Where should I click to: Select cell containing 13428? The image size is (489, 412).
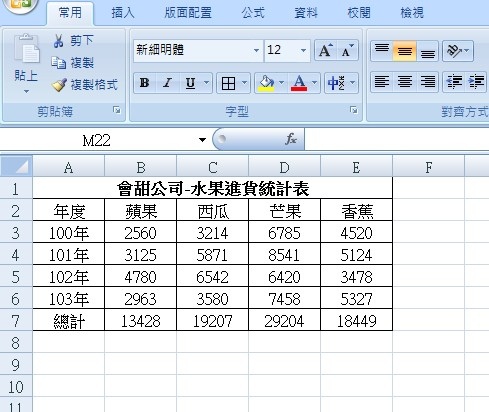(140, 320)
